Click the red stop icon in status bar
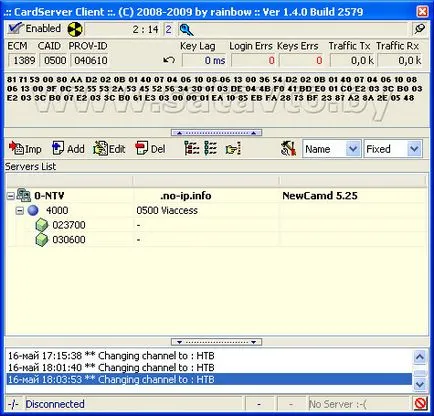The width and height of the screenshot is (434, 416). point(421,404)
